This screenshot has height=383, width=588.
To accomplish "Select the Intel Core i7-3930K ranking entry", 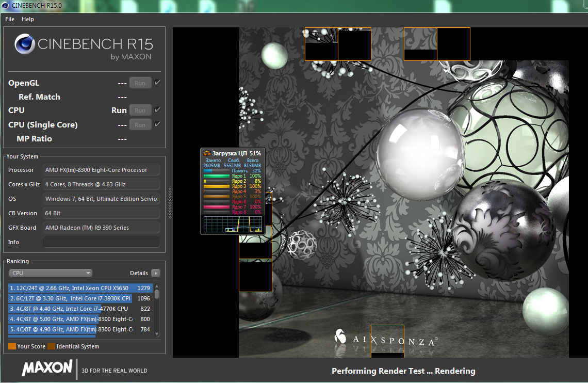I will (x=80, y=298).
